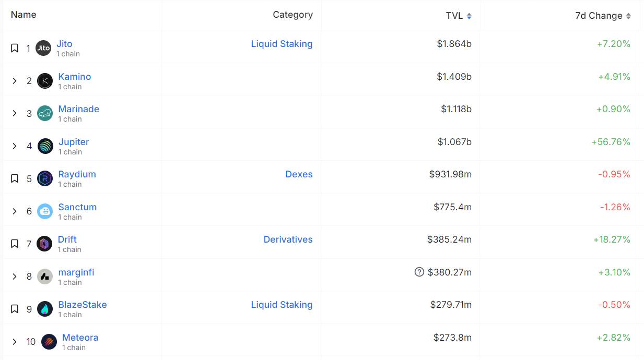Click the Jito protocol logo
The height and width of the screenshot is (360, 644).
tap(43, 48)
